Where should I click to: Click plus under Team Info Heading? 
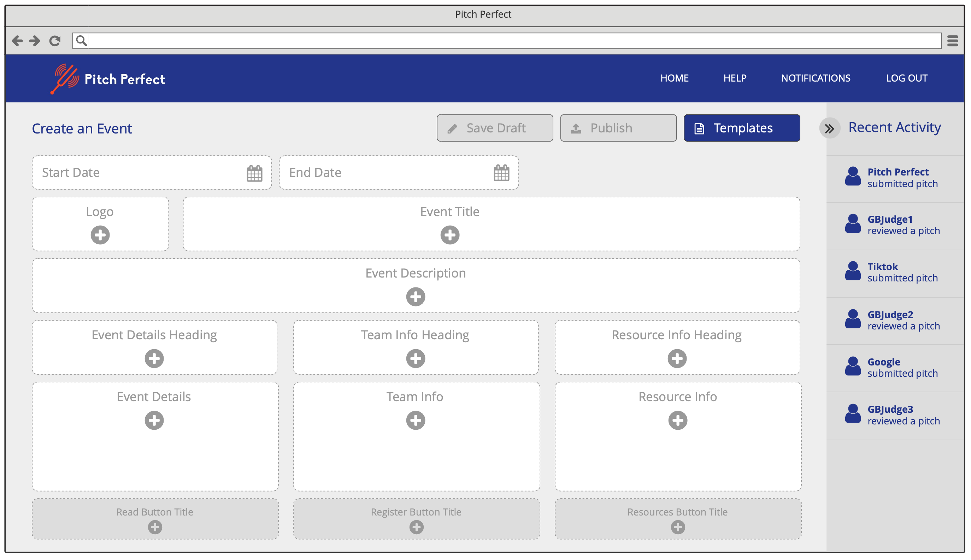point(415,358)
